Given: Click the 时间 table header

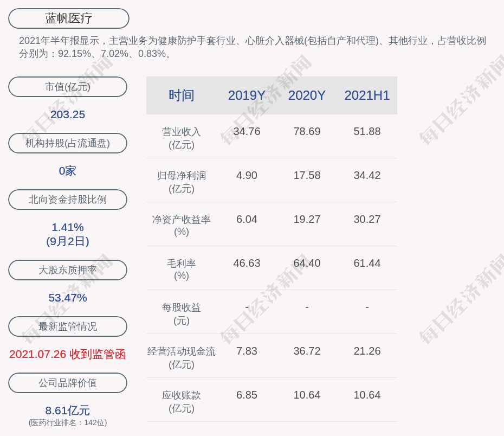Looking at the screenshot, I should tap(182, 95).
